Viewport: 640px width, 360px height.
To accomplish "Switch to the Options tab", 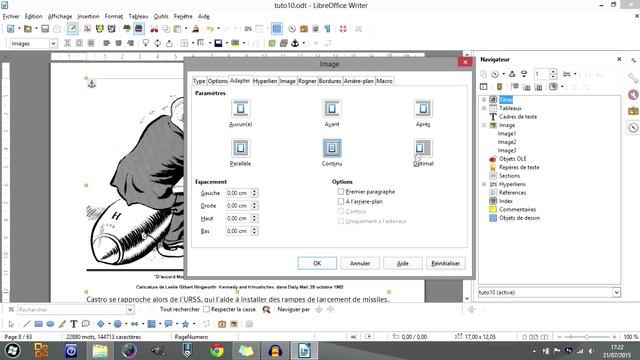I will point(218,81).
